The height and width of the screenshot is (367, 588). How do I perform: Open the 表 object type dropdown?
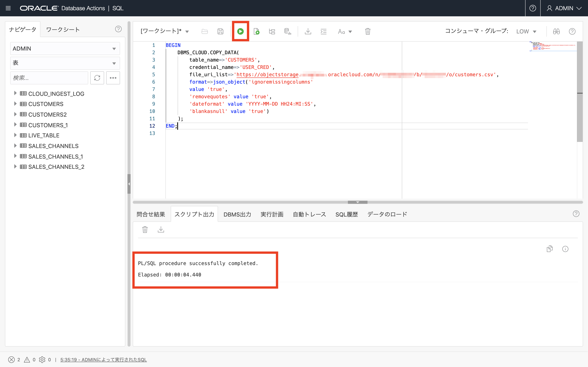pyautogui.click(x=65, y=63)
